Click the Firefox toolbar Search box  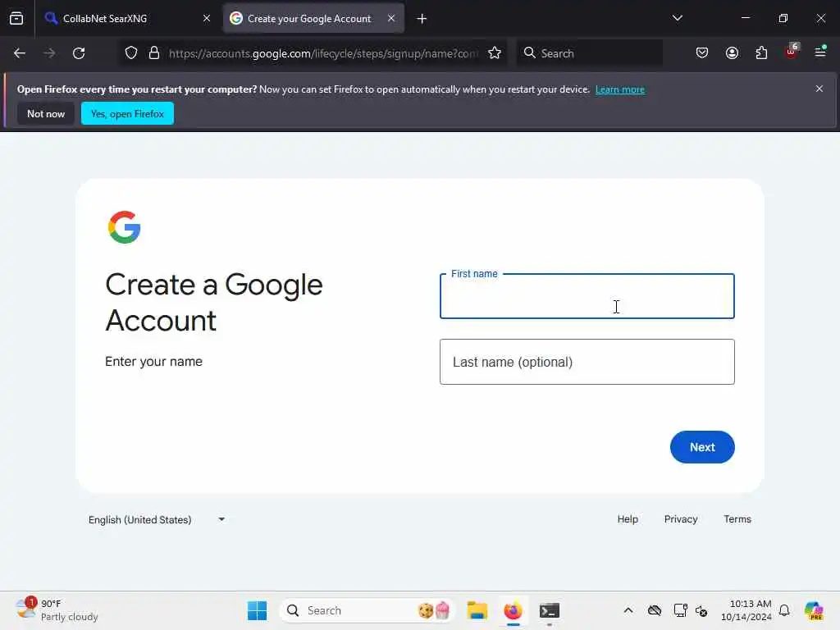tap(589, 53)
